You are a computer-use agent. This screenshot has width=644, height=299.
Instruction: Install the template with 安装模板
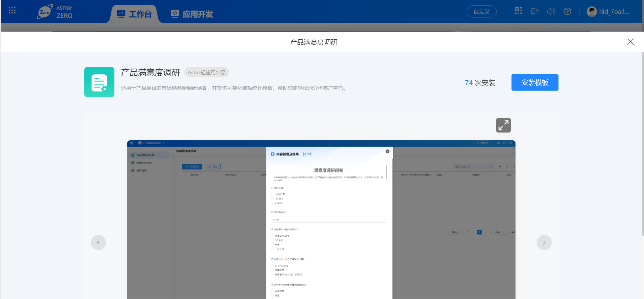535,82
